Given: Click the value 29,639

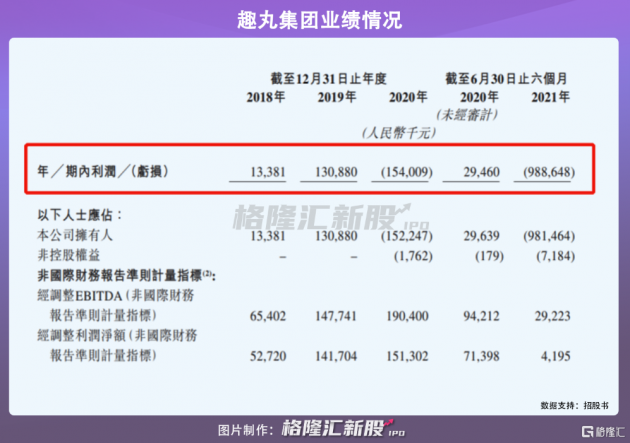Looking at the screenshot, I should [x=481, y=236].
